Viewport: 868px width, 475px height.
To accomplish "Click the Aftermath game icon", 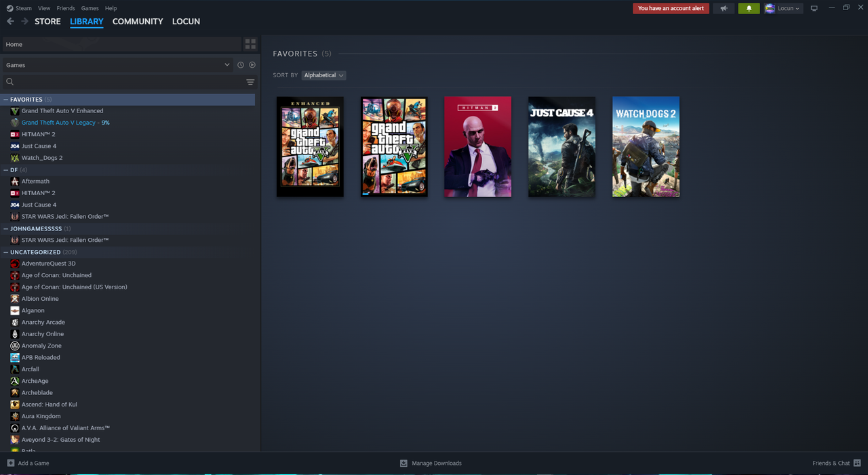I will click(15, 181).
